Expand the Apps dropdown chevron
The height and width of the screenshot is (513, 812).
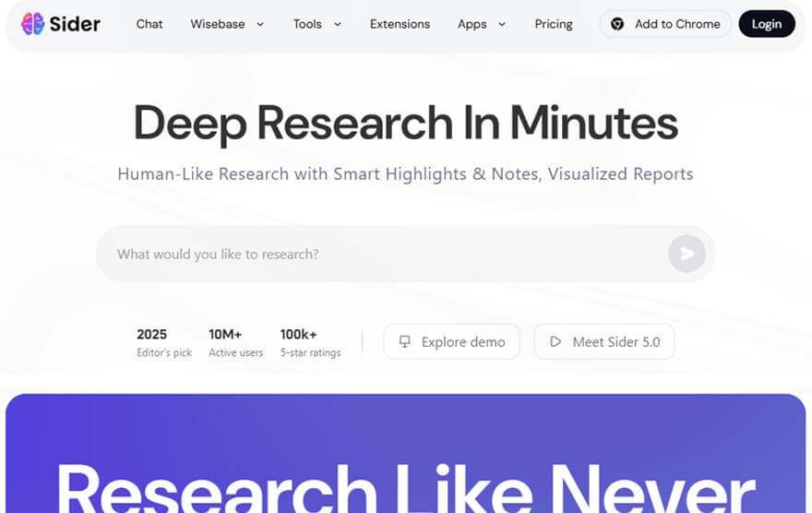coord(502,24)
